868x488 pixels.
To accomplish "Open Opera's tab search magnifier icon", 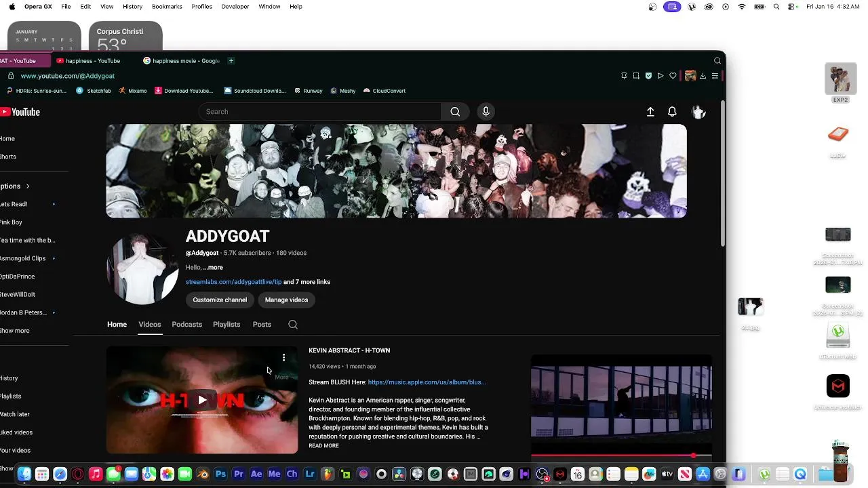I will (717, 61).
